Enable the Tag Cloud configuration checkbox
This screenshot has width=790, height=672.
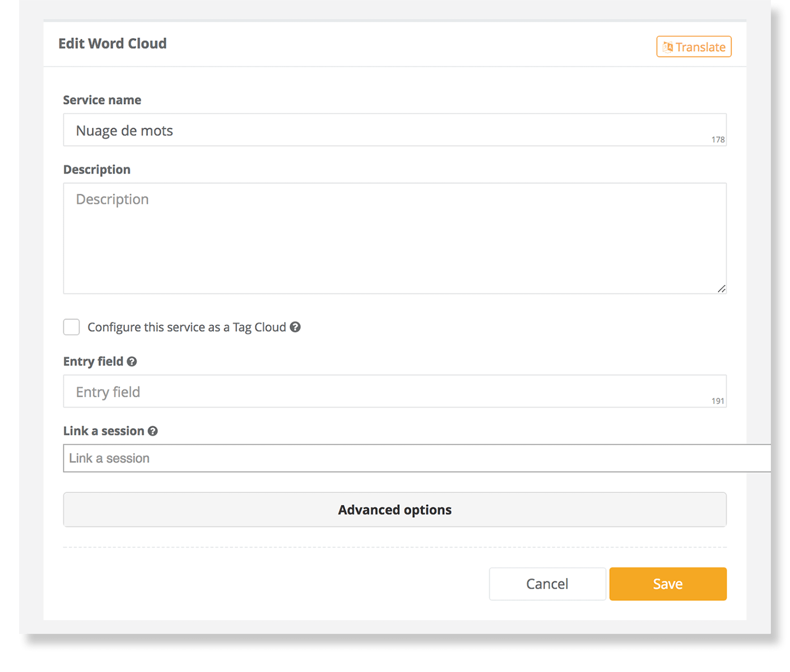72,327
